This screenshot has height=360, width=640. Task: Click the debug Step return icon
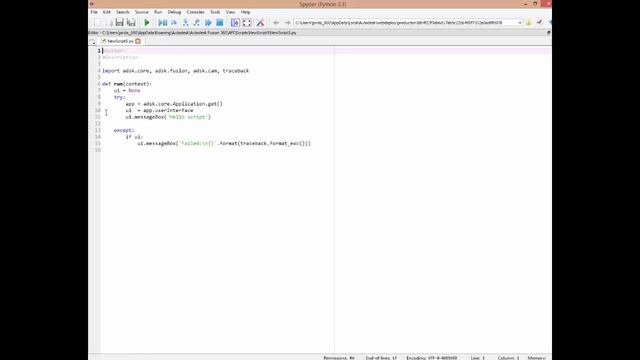click(197, 23)
